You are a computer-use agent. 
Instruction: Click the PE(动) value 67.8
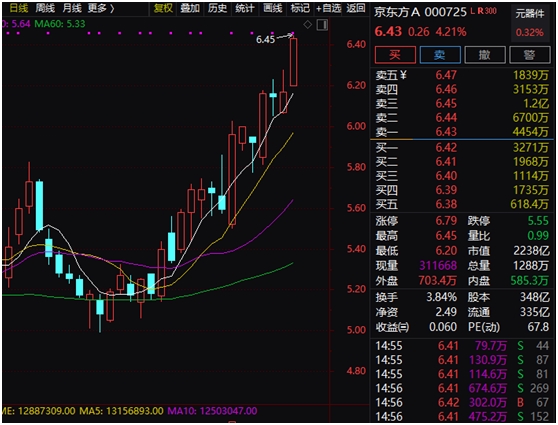click(538, 327)
